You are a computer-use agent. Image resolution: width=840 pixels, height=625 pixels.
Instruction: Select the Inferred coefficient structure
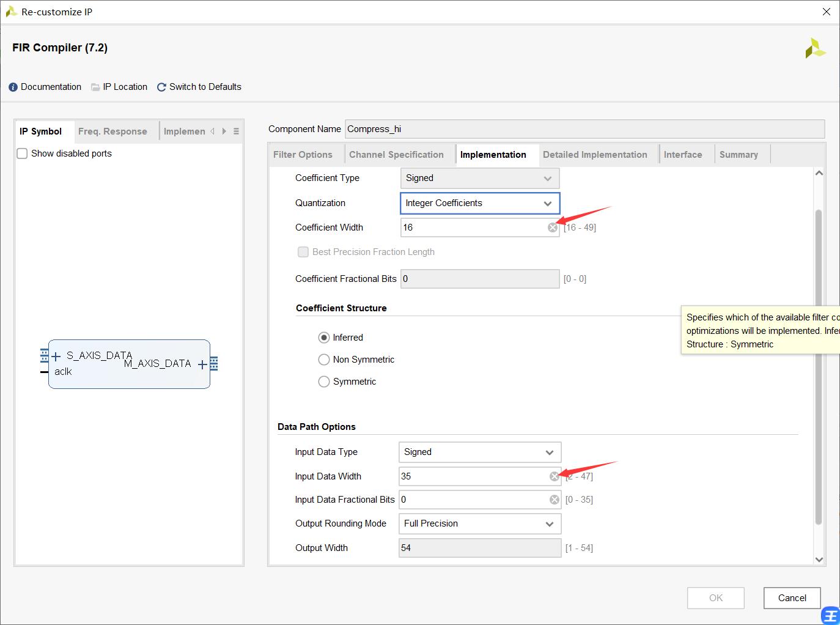[324, 338]
